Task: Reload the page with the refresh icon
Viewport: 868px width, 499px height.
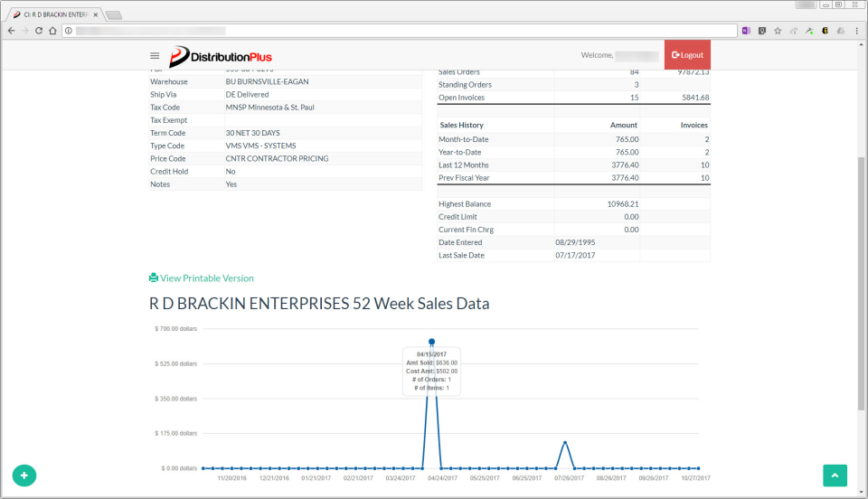Action: pyautogui.click(x=39, y=31)
